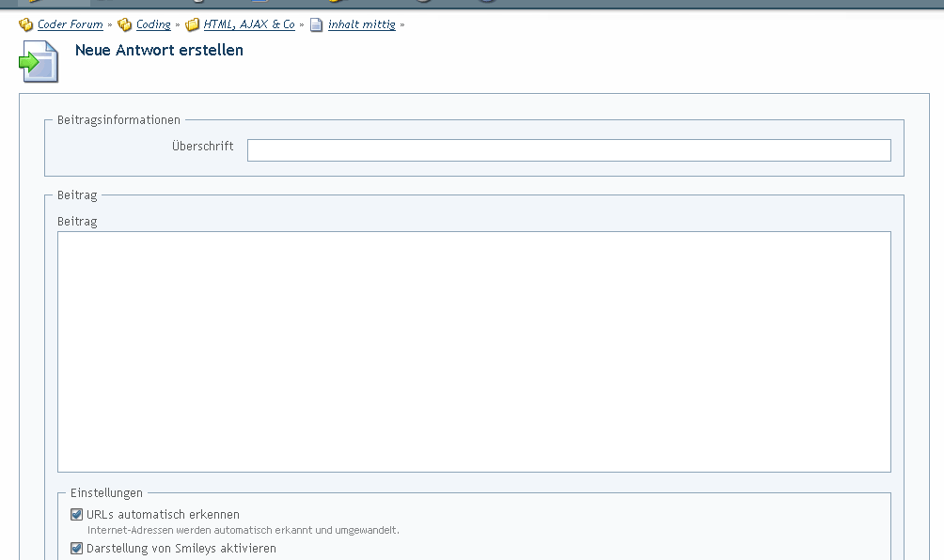This screenshot has width=944, height=560.
Task: Open the HTML, AJAX & Co board link
Action: [x=249, y=25]
